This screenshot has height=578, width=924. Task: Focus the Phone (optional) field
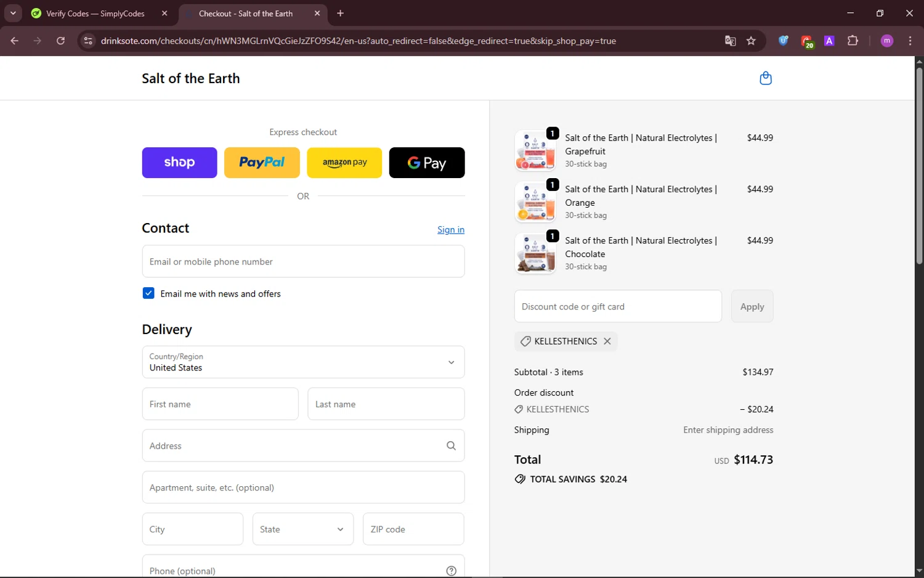point(303,566)
